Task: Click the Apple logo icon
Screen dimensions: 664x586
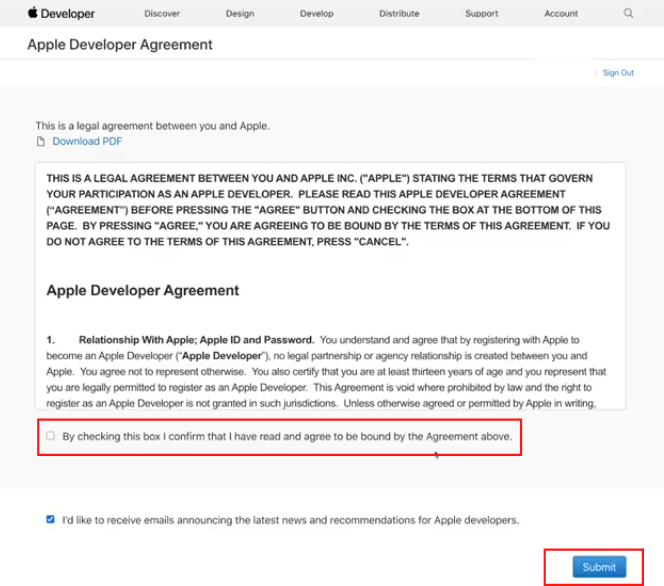Action: pos(33,13)
